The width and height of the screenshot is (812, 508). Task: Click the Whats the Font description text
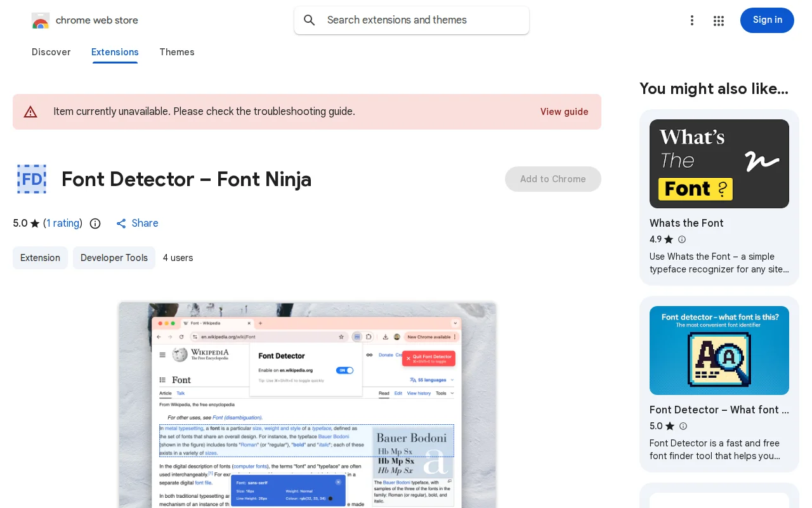tap(719, 263)
